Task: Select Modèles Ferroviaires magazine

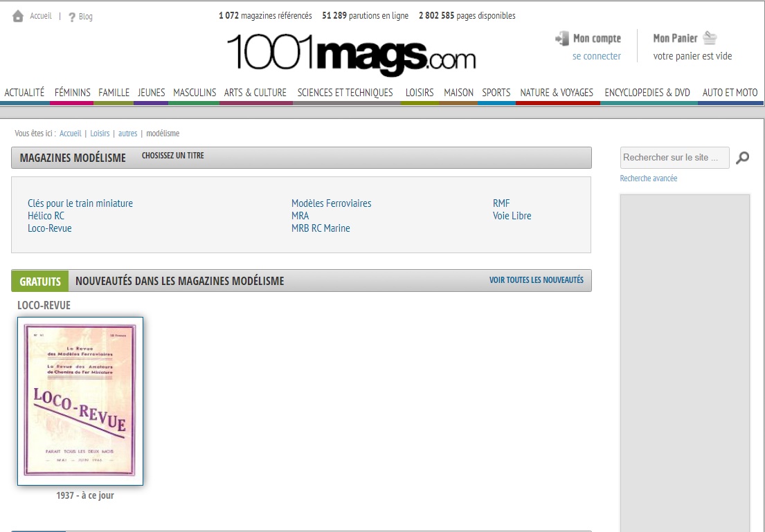Action: (x=332, y=203)
